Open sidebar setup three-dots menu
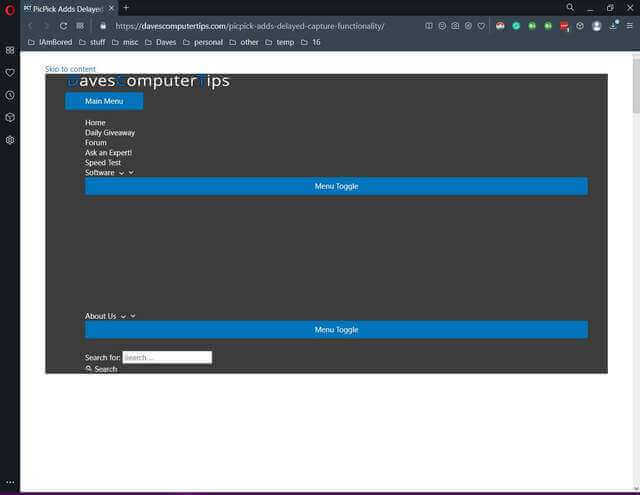 tap(10, 482)
